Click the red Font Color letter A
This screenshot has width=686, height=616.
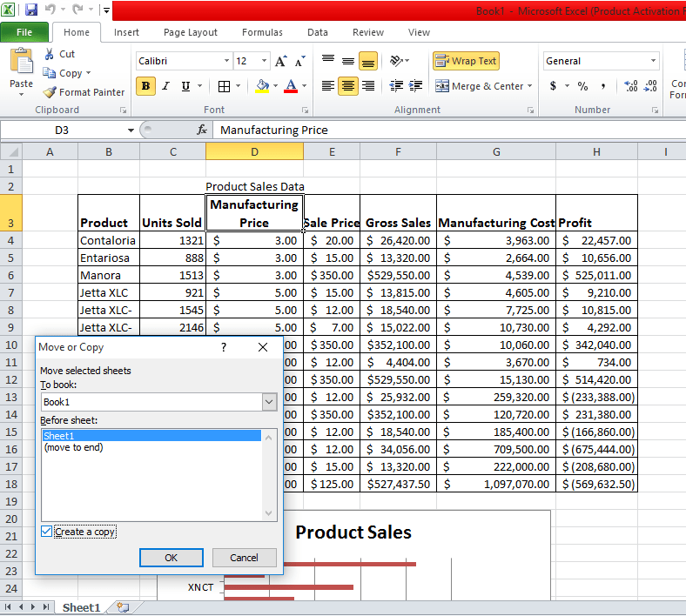point(291,86)
